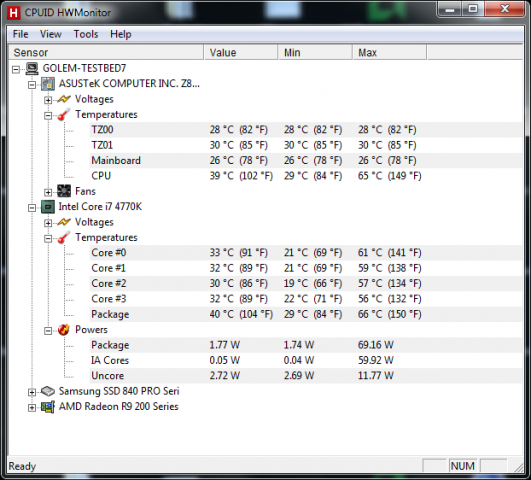Click the Value column header
This screenshot has height=480, width=531.
coord(241,53)
